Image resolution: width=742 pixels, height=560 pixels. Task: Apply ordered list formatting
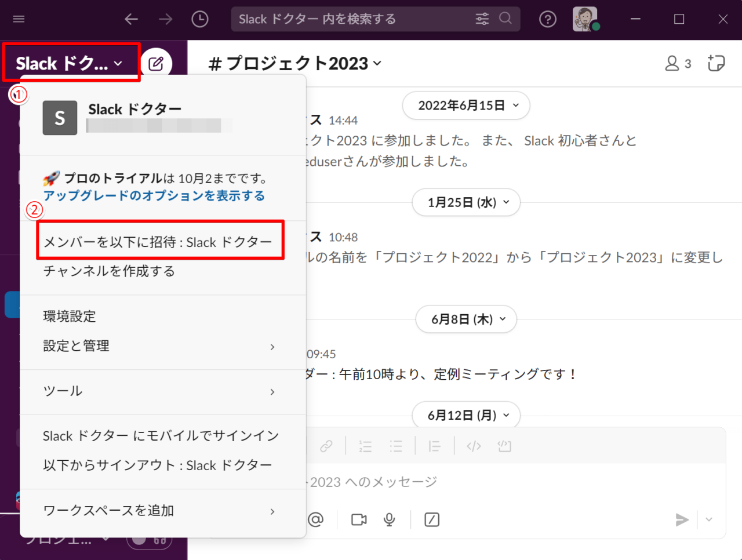(365, 446)
